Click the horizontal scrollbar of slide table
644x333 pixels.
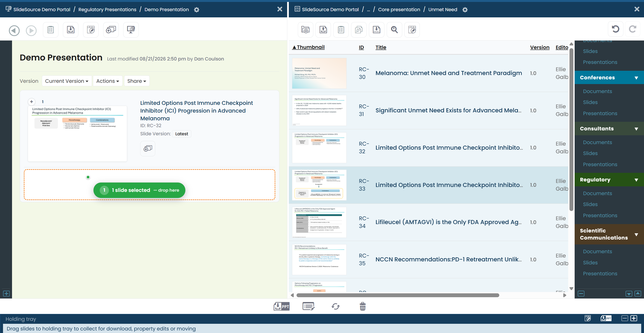click(398, 295)
